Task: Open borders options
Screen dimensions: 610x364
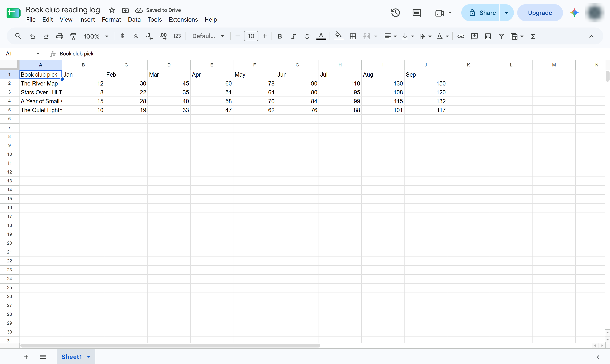Action: point(353,36)
